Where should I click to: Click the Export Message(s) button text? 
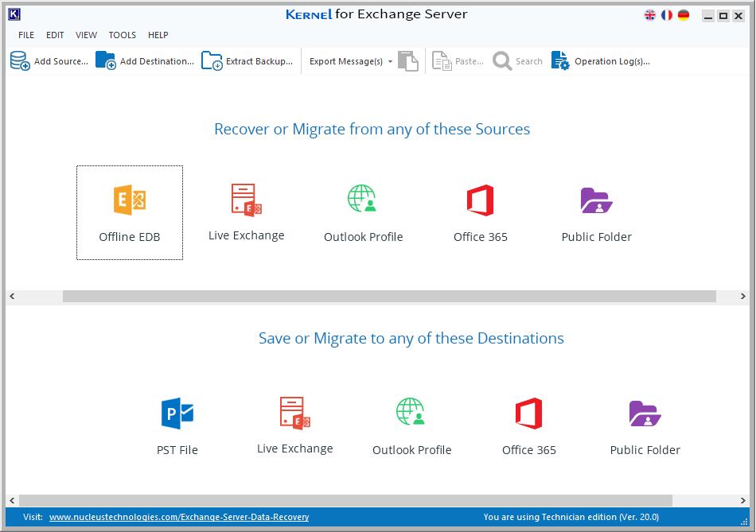[346, 62]
